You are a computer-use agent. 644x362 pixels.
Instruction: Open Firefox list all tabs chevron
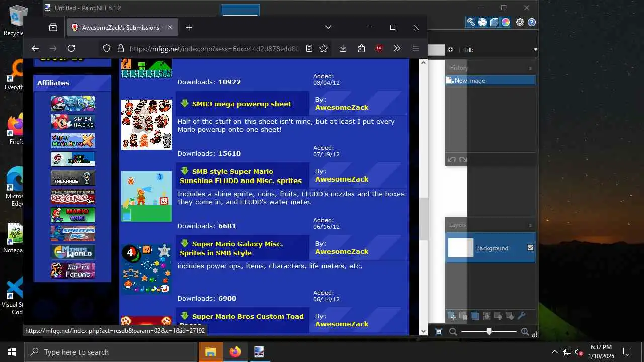(328, 27)
